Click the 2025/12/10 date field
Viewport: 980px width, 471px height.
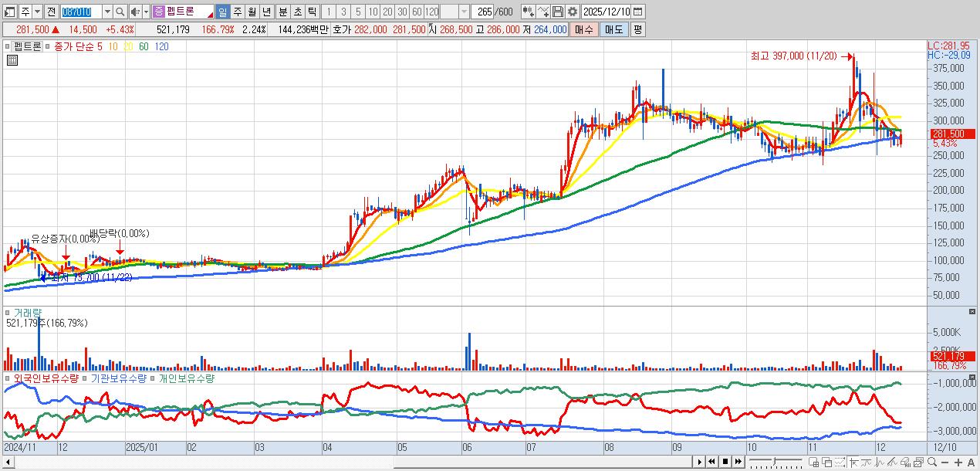coord(606,12)
